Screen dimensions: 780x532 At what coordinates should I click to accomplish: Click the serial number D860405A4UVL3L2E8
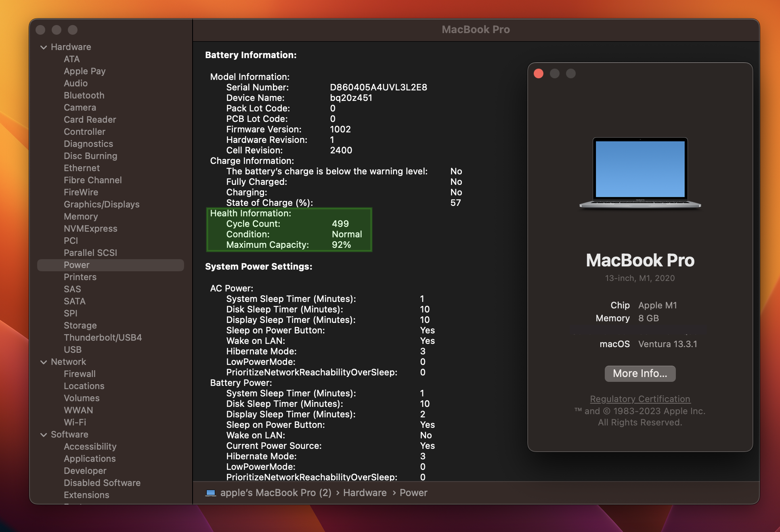378,87
